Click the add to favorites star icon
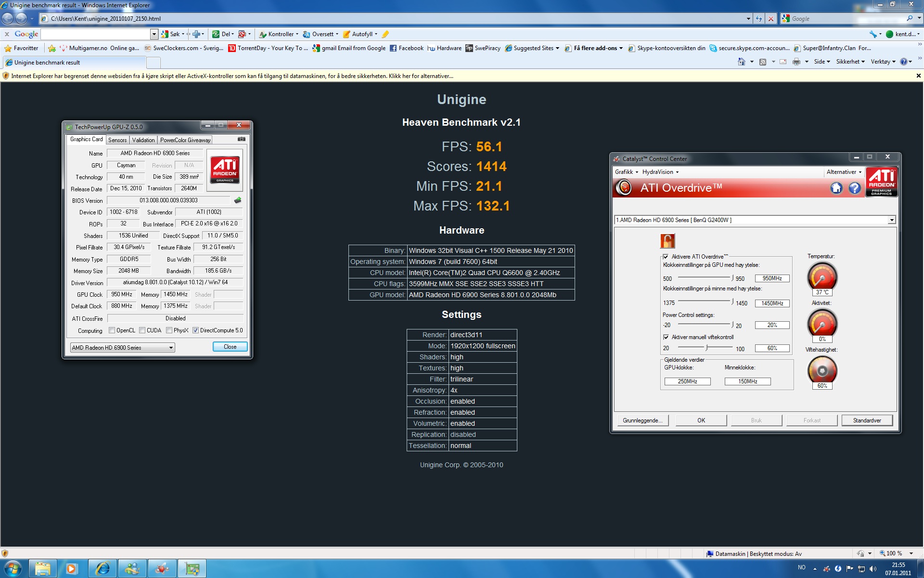This screenshot has width=924, height=578. [52, 48]
